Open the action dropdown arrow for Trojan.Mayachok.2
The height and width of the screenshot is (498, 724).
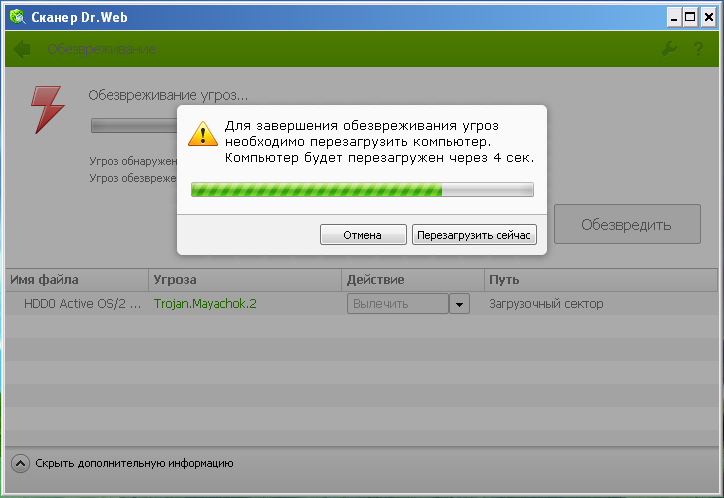459,304
